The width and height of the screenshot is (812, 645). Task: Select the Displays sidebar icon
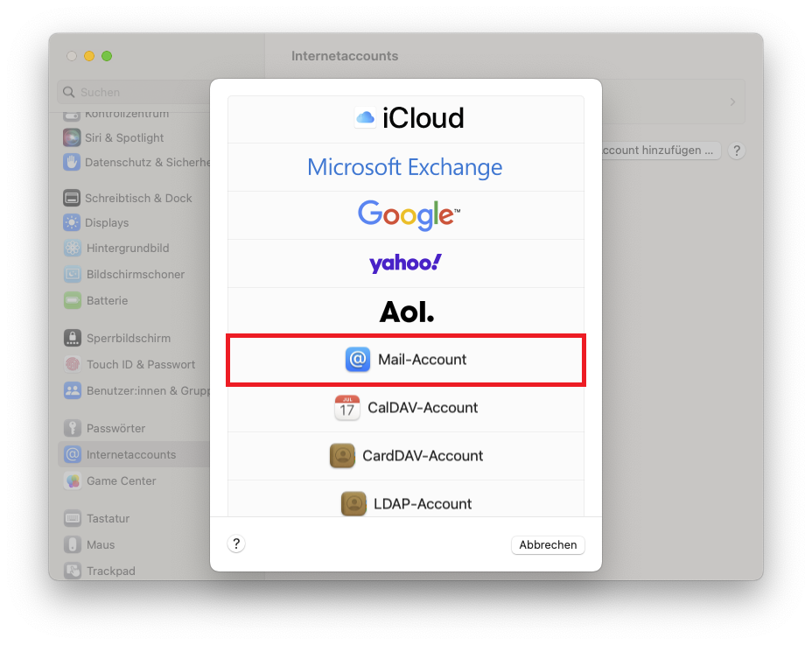coord(73,222)
